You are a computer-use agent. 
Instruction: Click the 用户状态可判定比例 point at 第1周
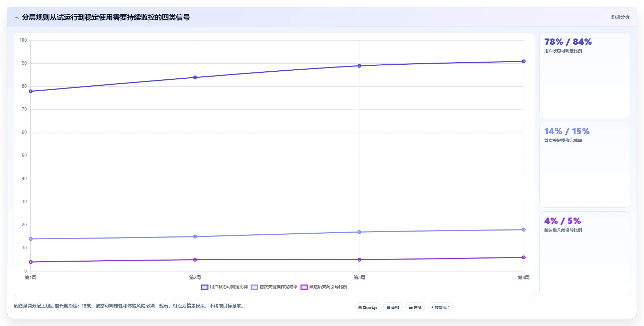click(31, 91)
